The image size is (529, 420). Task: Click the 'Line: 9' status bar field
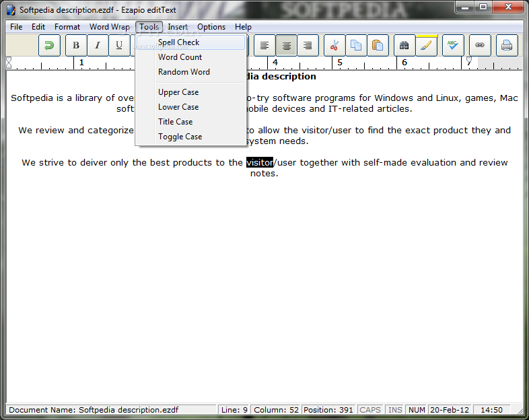point(234,410)
